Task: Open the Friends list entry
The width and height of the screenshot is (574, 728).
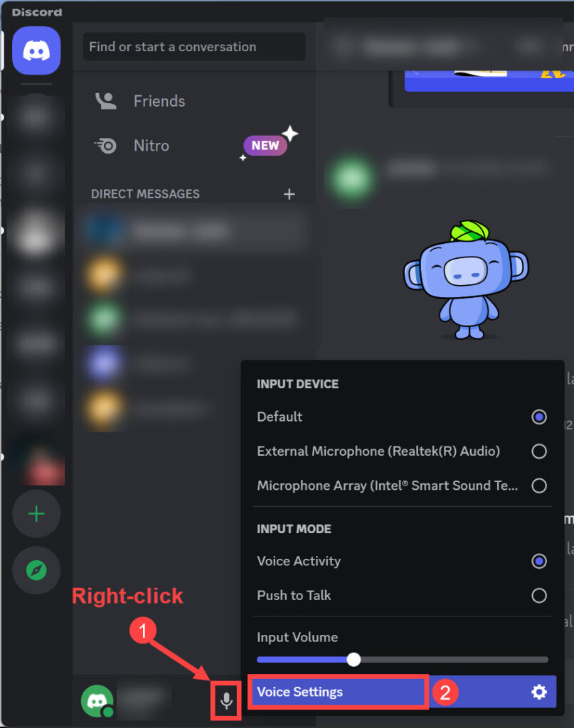Action: [195, 101]
